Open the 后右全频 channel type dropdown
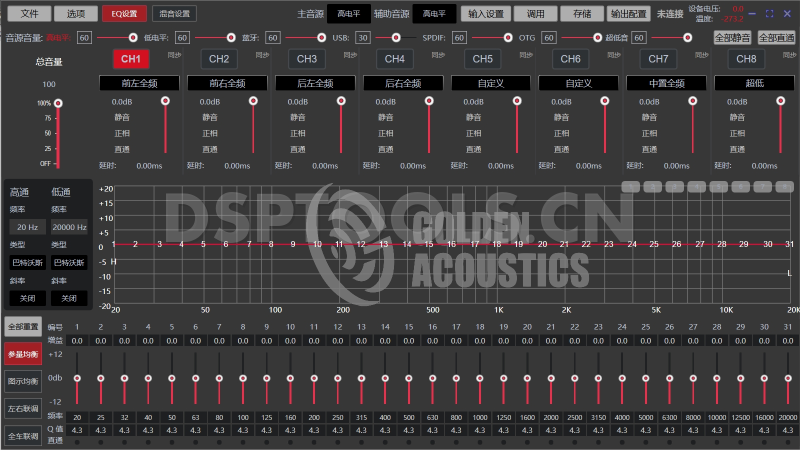Viewport: 800px width, 450px height. coord(403,83)
